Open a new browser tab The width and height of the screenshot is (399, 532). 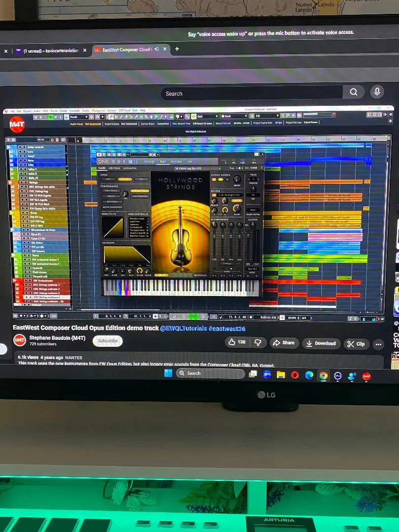(177, 49)
